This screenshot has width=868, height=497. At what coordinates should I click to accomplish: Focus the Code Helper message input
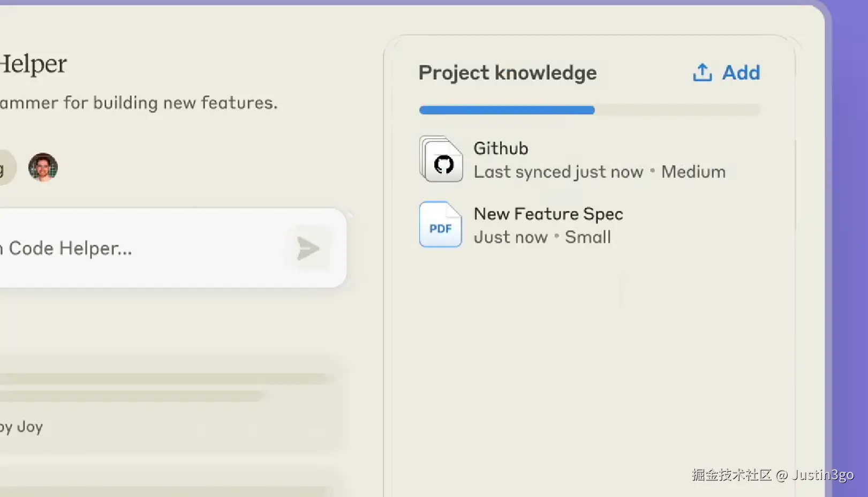139,248
